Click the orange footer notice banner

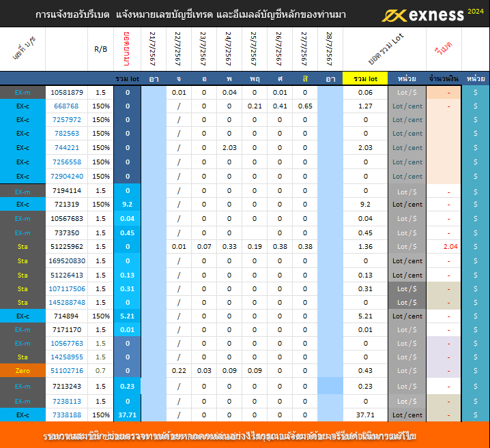(x=245, y=435)
